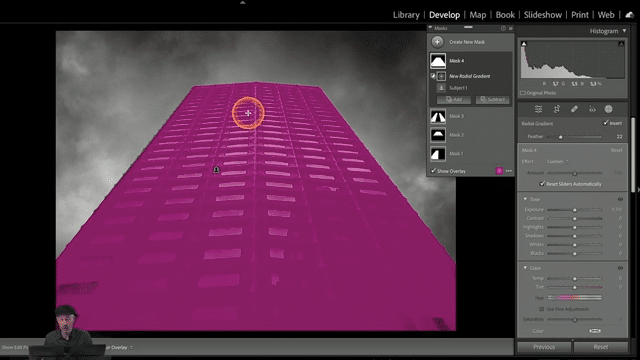Click the Exposure slider handle
Image resolution: width=640 pixels, height=360 pixels.
575,210
